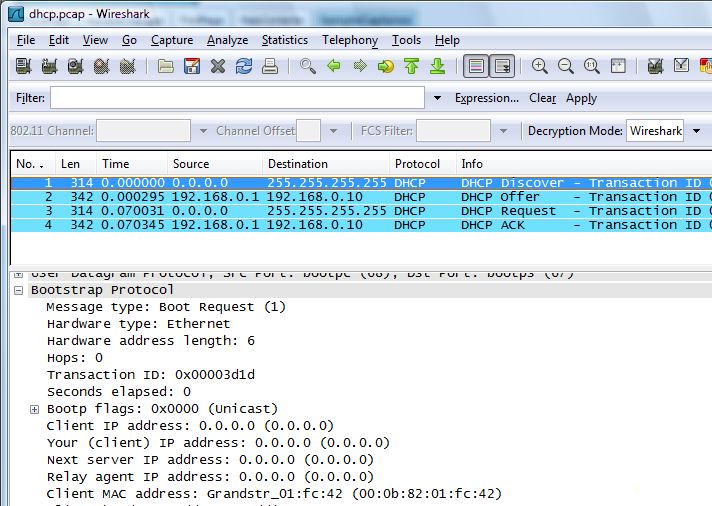This screenshot has width=712, height=506.
Task: Open the Decryption Mode dropdown
Action: pyautogui.click(x=697, y=131)
